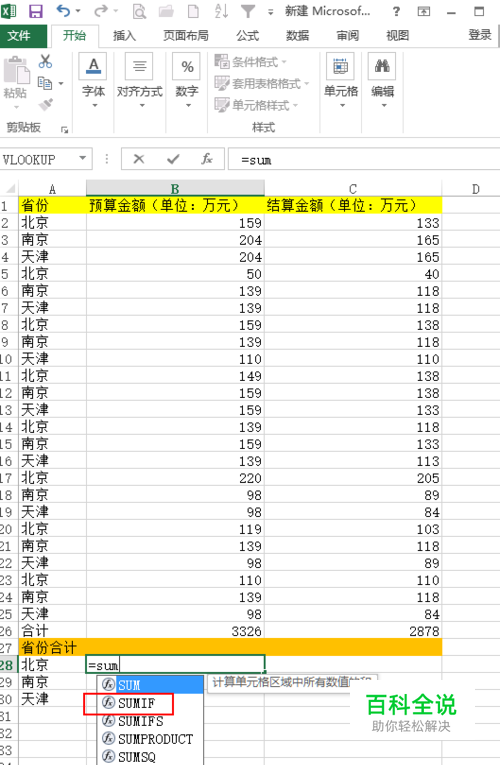Screen dimensions: 500x765
Task: Select SUMIFS from autocomplete list
Action: [150, 721]
